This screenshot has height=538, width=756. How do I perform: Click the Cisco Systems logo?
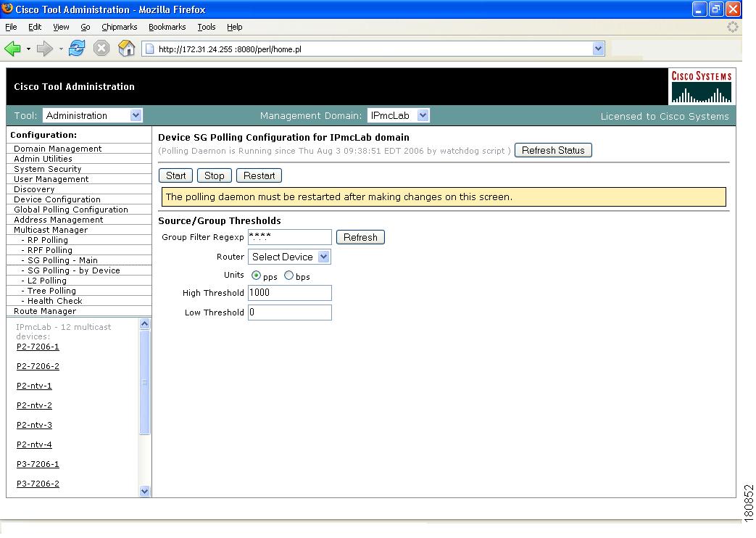(x=702, y=87)
